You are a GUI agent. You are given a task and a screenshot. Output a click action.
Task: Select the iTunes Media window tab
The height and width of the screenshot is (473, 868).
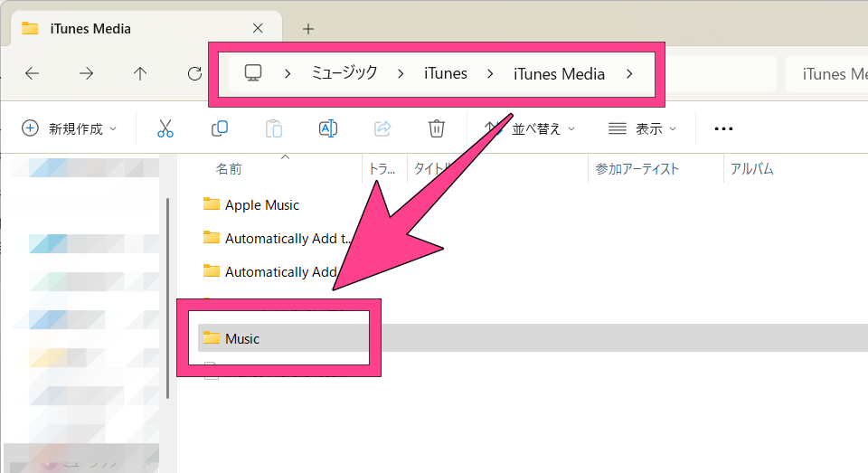146,29
